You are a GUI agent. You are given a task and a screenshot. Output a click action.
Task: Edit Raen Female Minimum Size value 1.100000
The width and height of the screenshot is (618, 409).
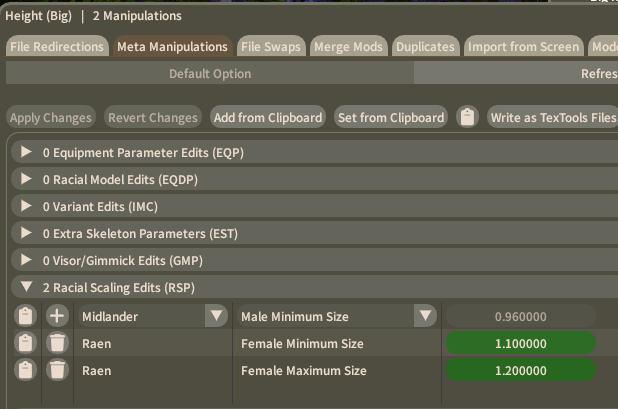(x=521, y=343)
